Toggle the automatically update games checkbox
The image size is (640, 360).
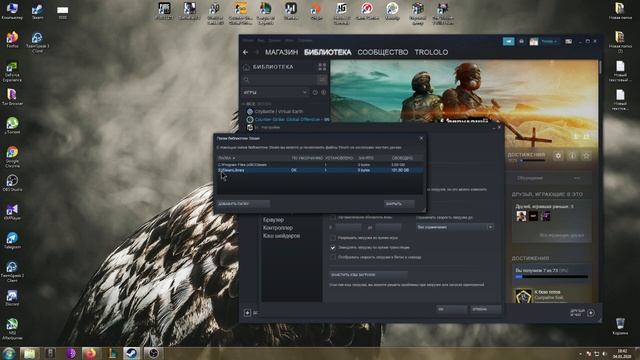(x=333, y=218)
